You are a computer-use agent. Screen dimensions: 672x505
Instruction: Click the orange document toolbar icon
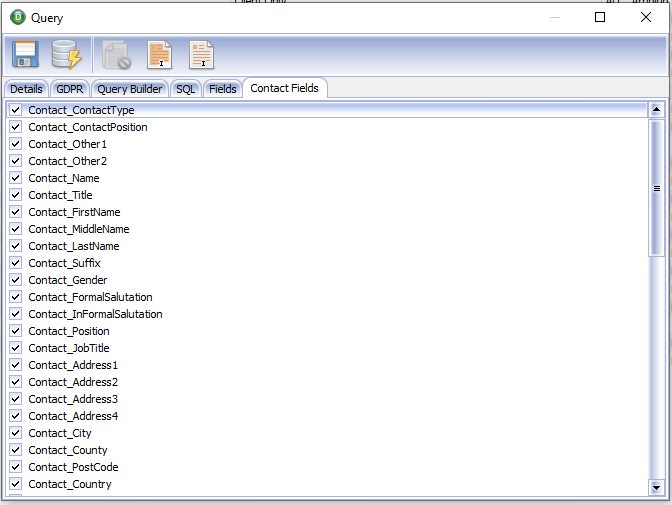coord(159,55)
